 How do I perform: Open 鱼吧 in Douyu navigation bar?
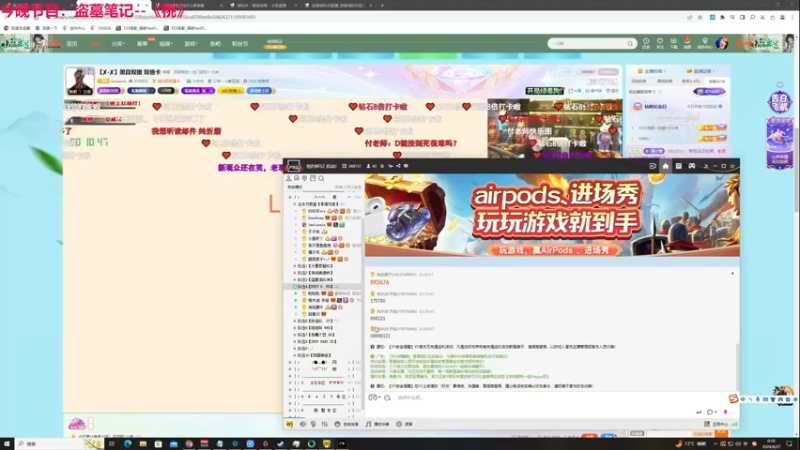[x=215, y=44]
